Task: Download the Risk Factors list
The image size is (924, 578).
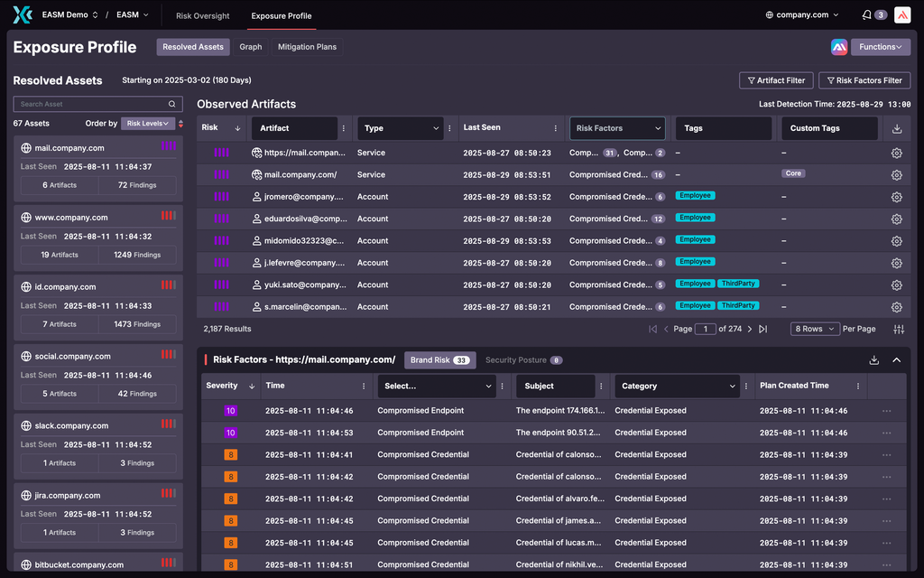Action: tap(873, 360)
